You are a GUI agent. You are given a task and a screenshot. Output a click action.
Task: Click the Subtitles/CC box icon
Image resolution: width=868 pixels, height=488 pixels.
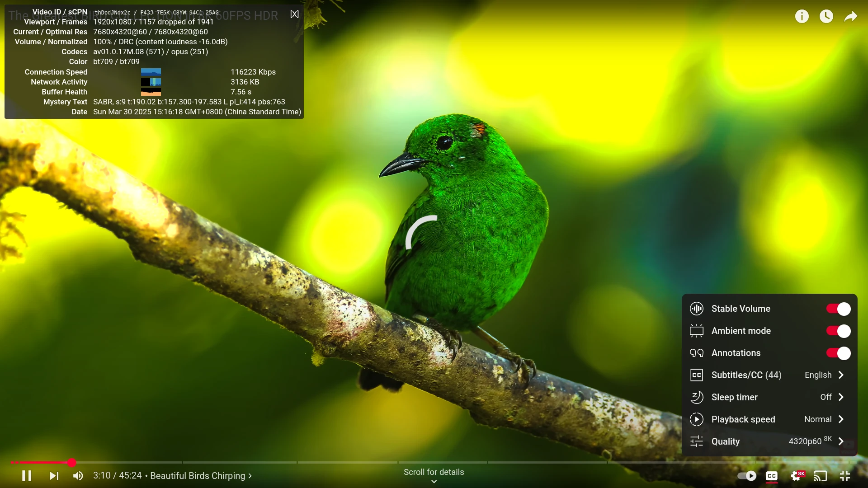697,375
